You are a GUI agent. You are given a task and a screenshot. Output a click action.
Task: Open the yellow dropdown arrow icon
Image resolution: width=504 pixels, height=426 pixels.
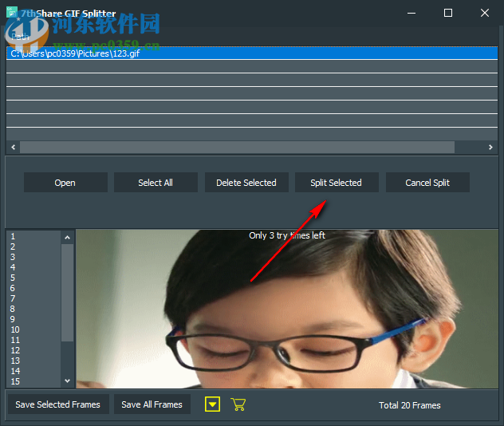[212, 404]
